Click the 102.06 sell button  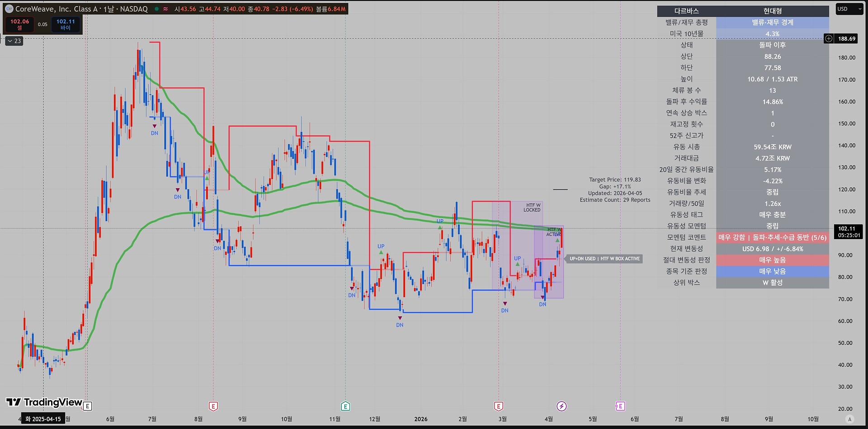click(x=19, y=24)
